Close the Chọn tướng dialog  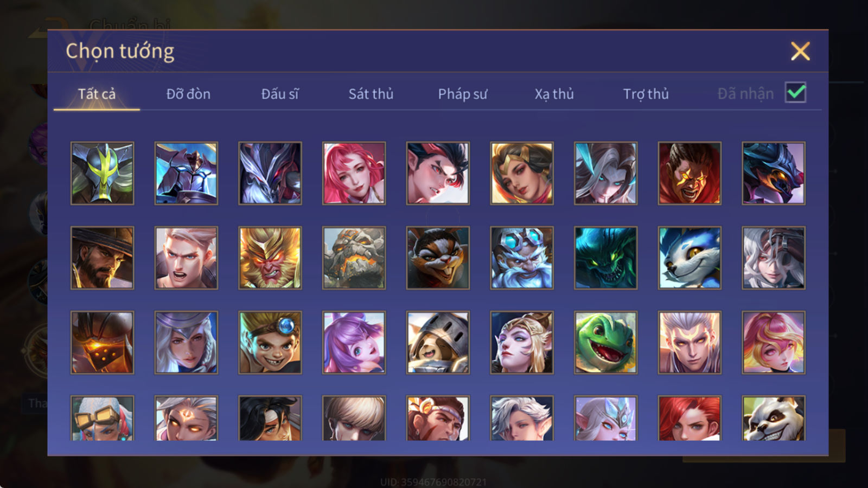[x=800, y=51]
